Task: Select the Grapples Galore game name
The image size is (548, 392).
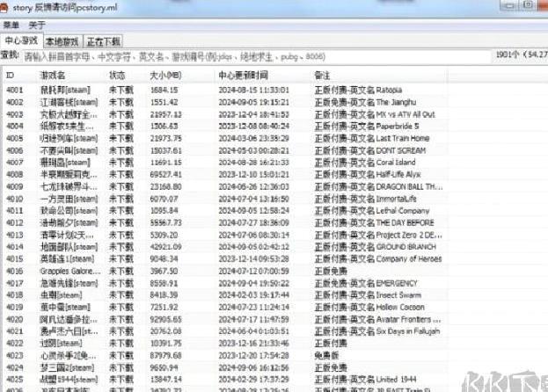Action: 70,272
